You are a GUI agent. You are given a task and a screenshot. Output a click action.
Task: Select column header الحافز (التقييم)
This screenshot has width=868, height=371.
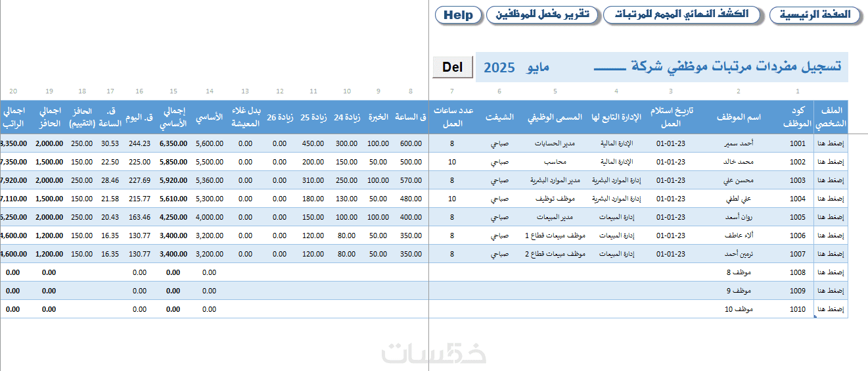click(81, 117)
